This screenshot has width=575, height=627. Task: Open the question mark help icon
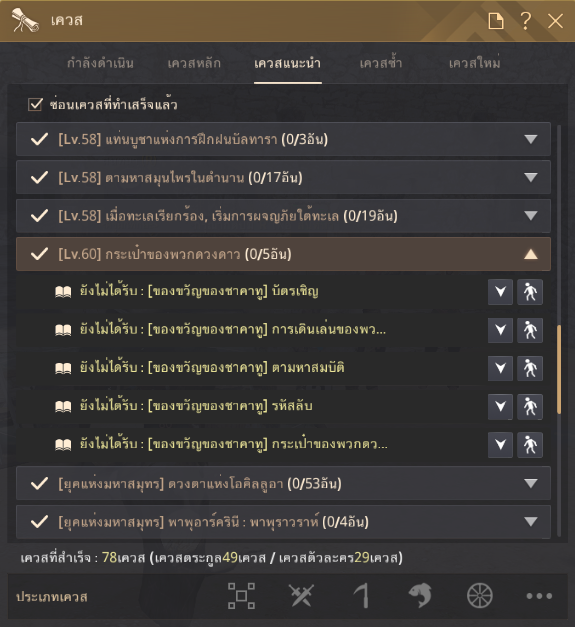(x=525, y=21)
